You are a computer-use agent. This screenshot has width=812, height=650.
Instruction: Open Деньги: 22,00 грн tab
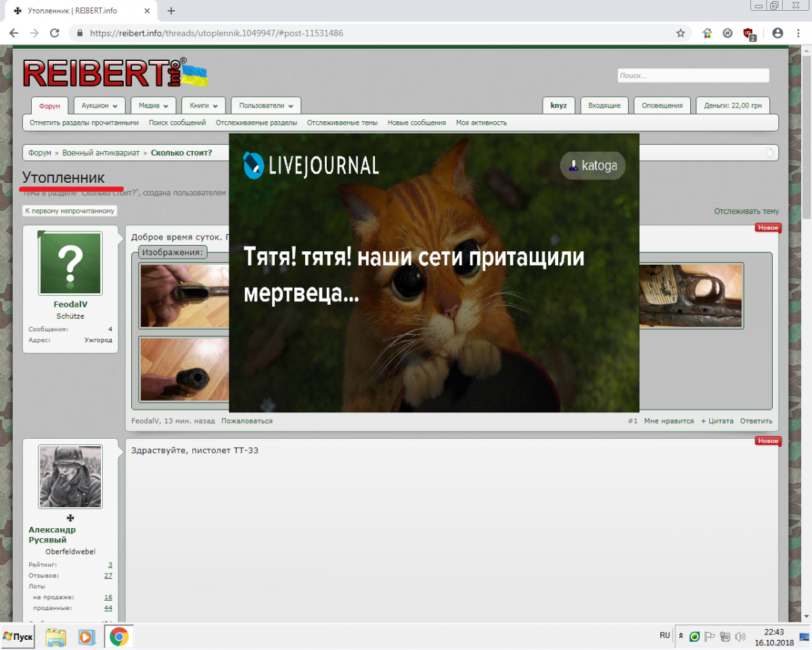[x=733, y=106]
